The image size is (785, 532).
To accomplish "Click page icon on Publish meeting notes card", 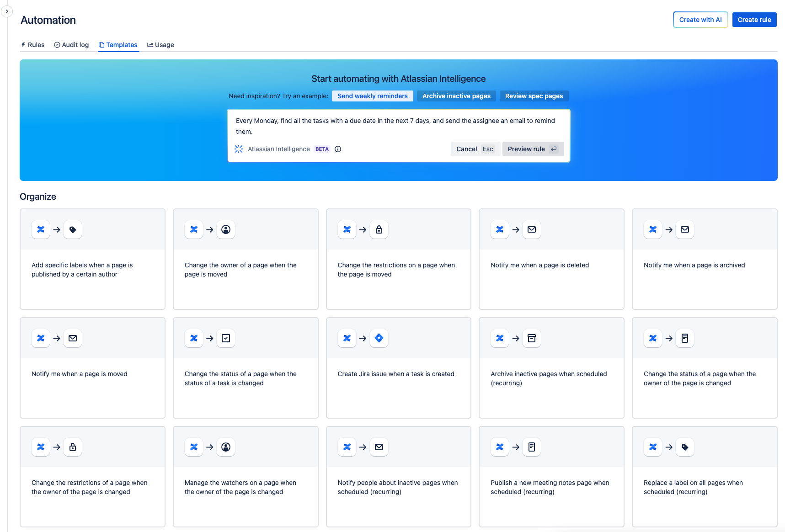I will pyautogui.click(x=532, y=447).
